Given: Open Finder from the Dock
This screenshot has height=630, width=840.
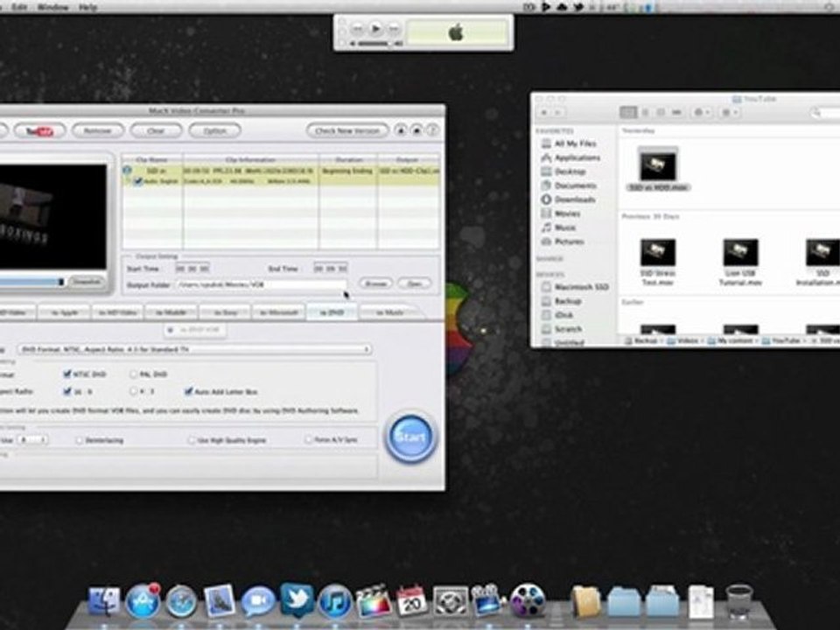Looking at the screenshot, I should pyautogui.click(x=104, y=601).
